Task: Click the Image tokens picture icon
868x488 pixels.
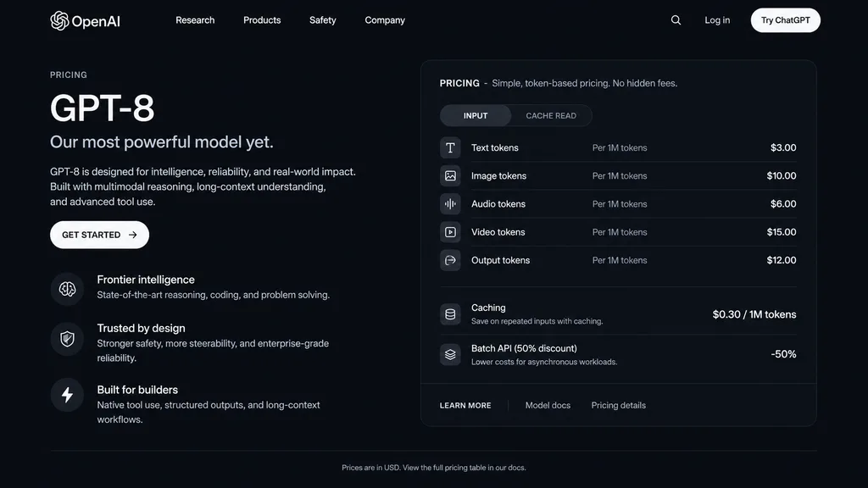Action: (x=450, y=176)
